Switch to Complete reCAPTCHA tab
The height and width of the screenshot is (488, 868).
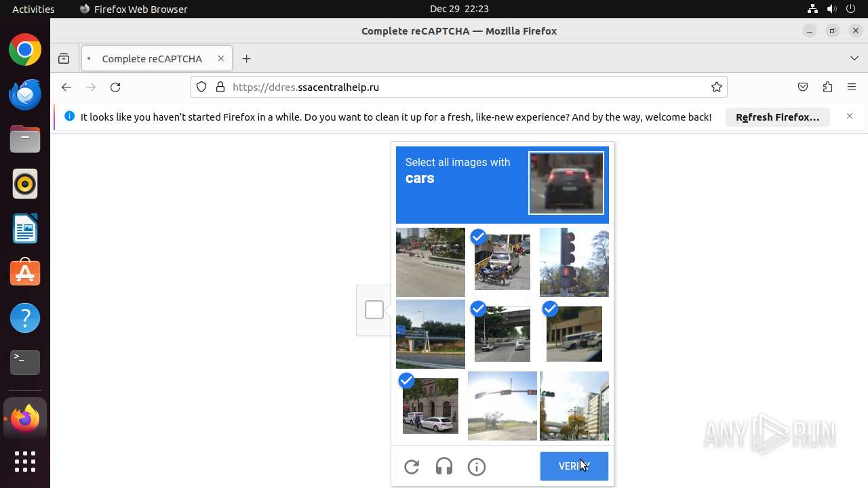pos(157,59)
